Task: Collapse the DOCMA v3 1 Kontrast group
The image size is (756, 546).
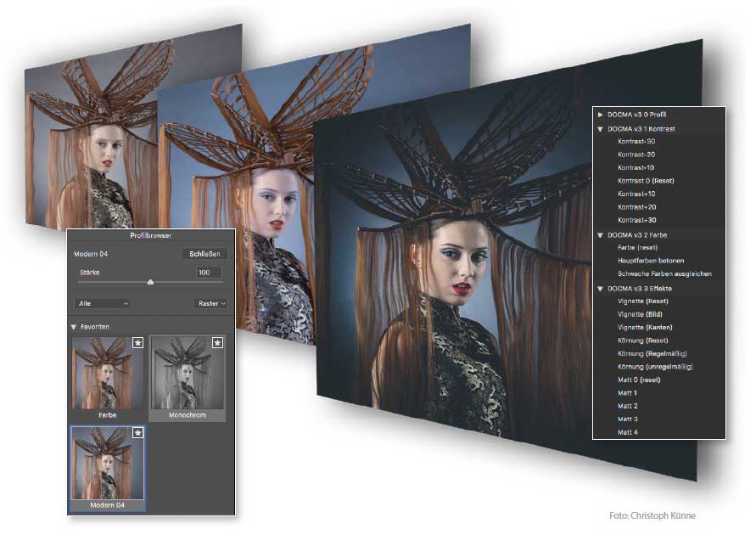Action: coord(602,128)
